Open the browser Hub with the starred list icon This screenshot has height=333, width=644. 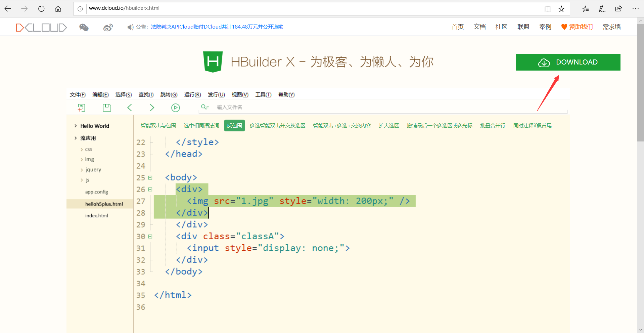pos(585,9)
